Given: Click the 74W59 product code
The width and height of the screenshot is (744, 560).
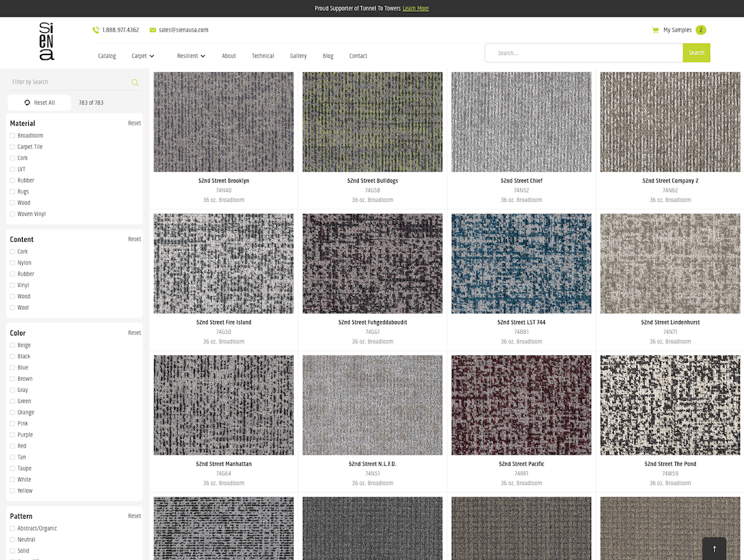Looking at the screenshot, I should point(670,474).
